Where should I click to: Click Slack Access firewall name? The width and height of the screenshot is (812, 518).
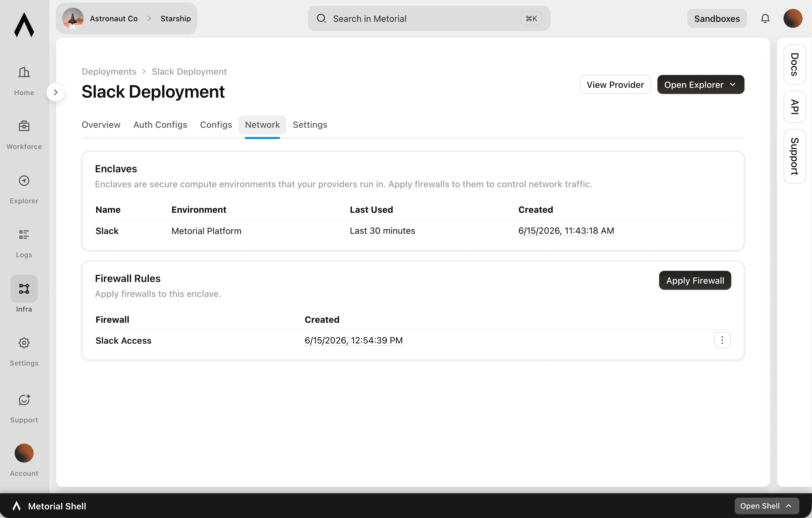pyautogui.click(x=124, y=340)
